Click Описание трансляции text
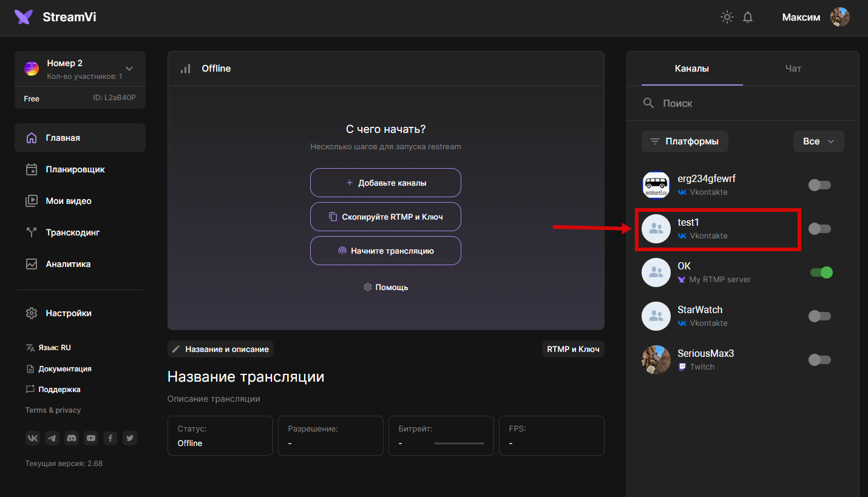This screenshot has width=868, height=497. point(214,399)
